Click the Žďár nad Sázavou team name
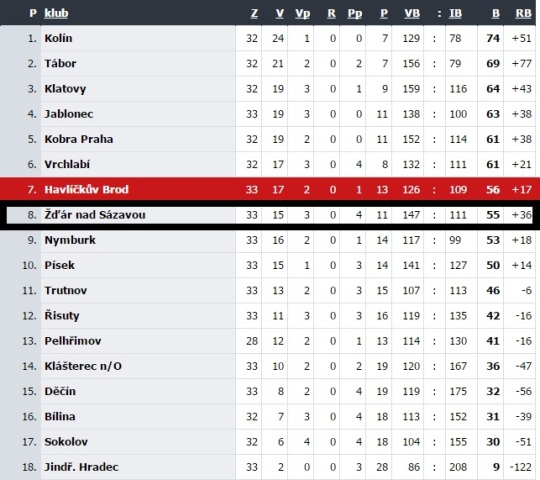540x480 pixels. click(x=95, y=215)
